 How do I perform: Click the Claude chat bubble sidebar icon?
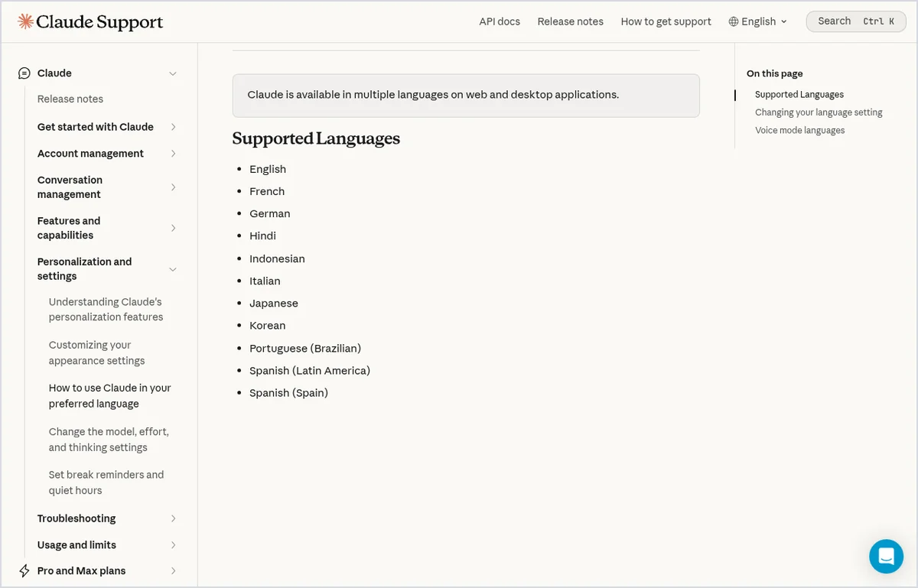(24, 73)
